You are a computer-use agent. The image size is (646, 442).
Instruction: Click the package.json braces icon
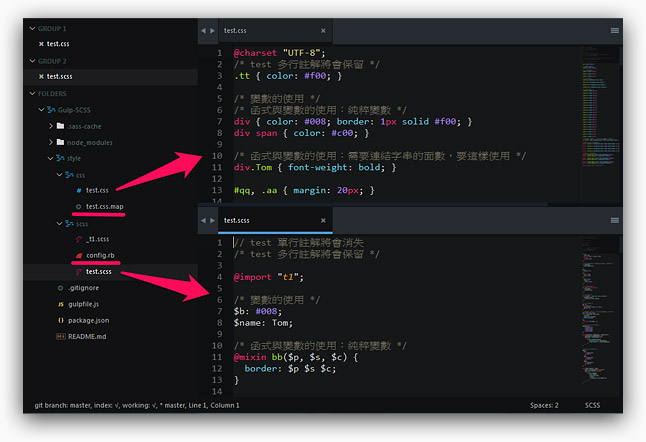click(x=61, y=320)
